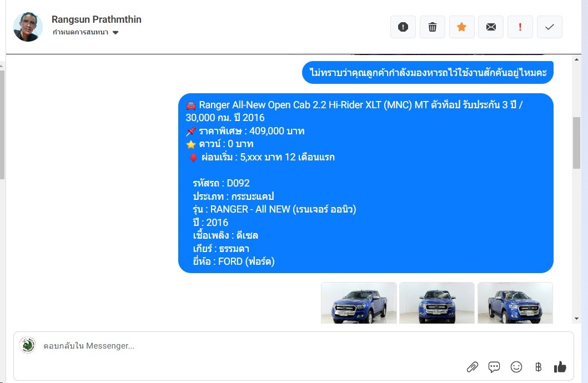Click the เชื้อเพลิง : ดีเซล line

tap(225, 235)
